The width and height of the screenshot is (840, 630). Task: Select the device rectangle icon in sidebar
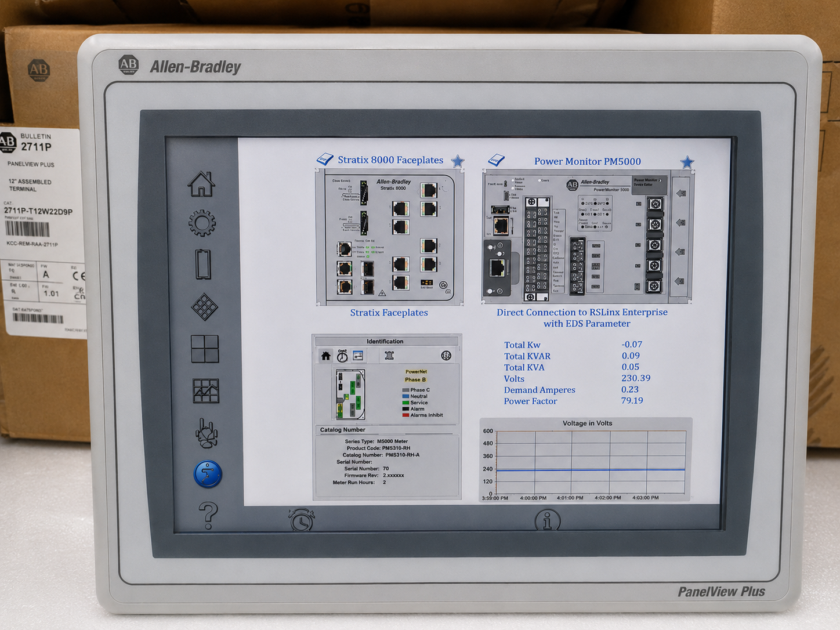click(203, 265)
